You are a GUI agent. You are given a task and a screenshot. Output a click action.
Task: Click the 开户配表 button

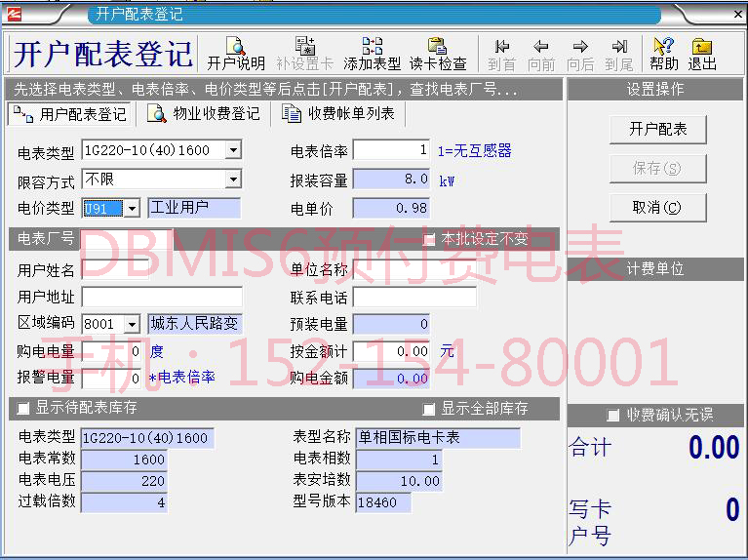click(x=657, y=129)
